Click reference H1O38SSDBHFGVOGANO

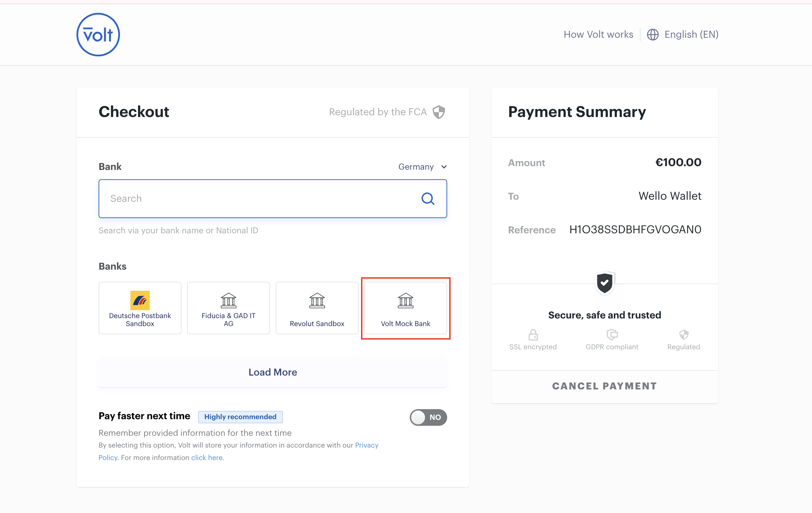(635, 229)
